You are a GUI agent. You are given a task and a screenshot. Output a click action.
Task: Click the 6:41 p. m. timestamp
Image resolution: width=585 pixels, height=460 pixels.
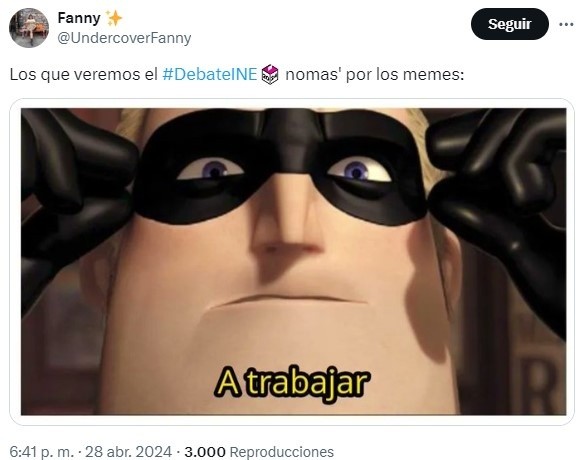point(42,452)
